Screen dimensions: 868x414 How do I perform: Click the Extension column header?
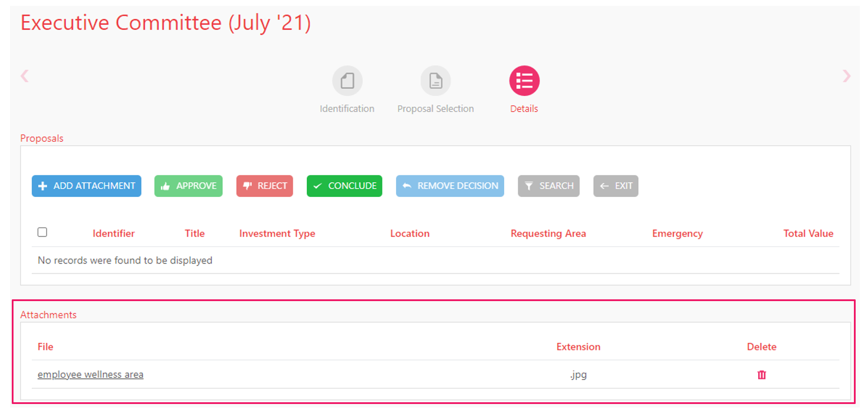coord(578,347)
